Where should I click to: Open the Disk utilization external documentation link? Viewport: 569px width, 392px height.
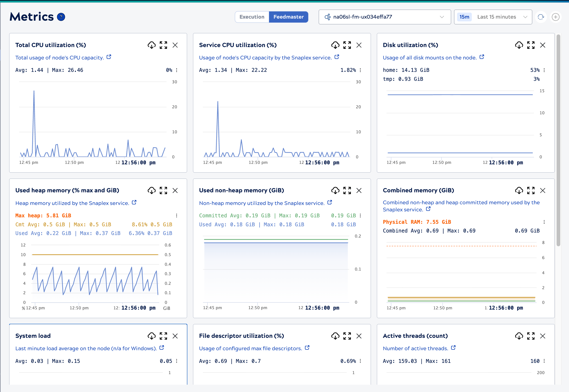pos(482,57)
